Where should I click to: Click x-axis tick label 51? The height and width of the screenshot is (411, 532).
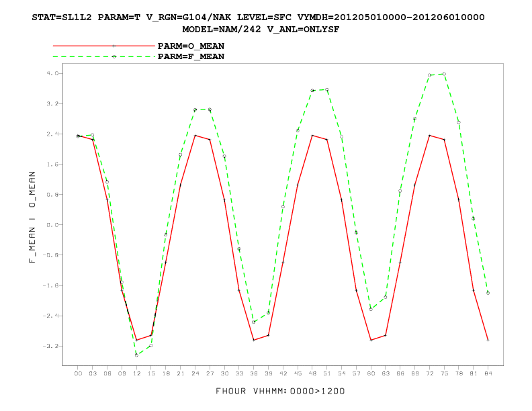coord(327,373)
